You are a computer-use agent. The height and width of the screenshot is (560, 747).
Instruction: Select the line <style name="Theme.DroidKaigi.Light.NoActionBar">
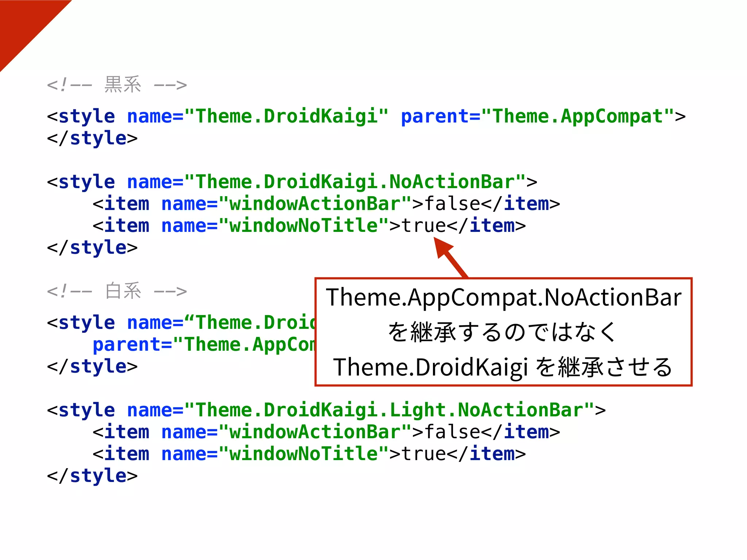click(326, 410)
